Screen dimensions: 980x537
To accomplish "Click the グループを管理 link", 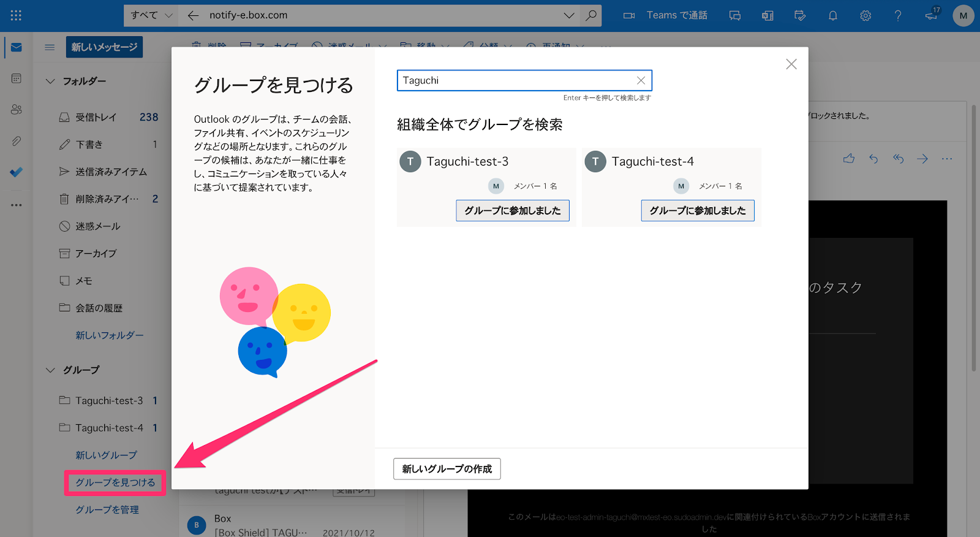I will click(107, 509).
